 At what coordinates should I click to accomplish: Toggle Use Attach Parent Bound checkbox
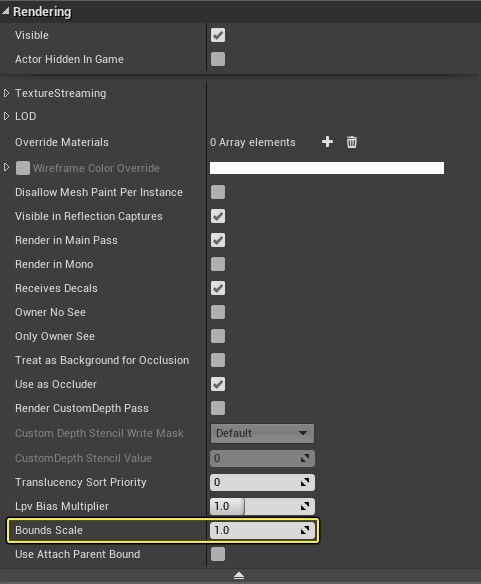tap(218, 554)
